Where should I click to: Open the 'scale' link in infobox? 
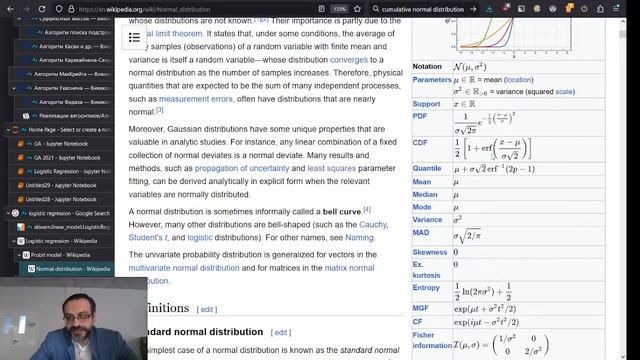(564, 91)
